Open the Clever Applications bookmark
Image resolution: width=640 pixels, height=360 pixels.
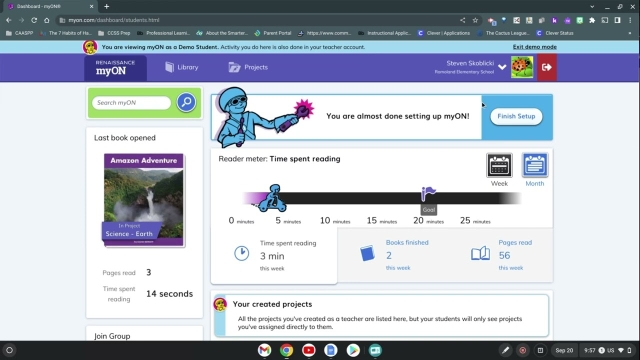point(444,33)
